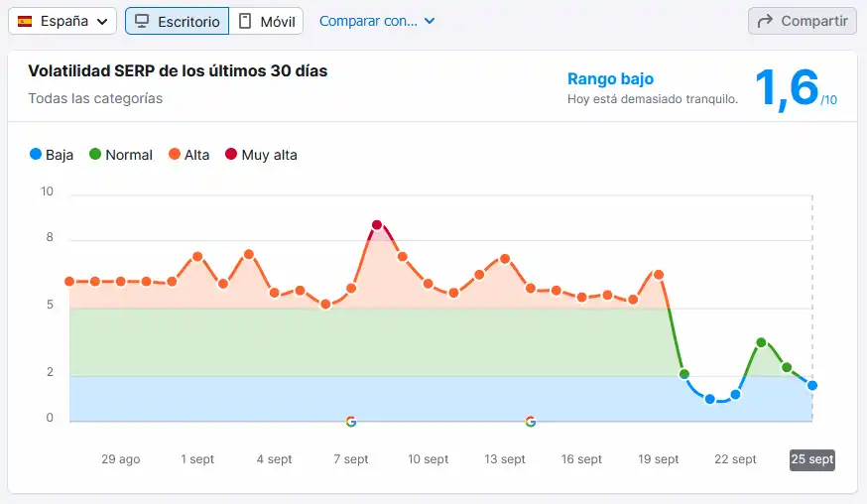Viewport: 867px width, 504px height.
Task: Click the mobile phone icon in Móvil
Action: coord(245,21)
